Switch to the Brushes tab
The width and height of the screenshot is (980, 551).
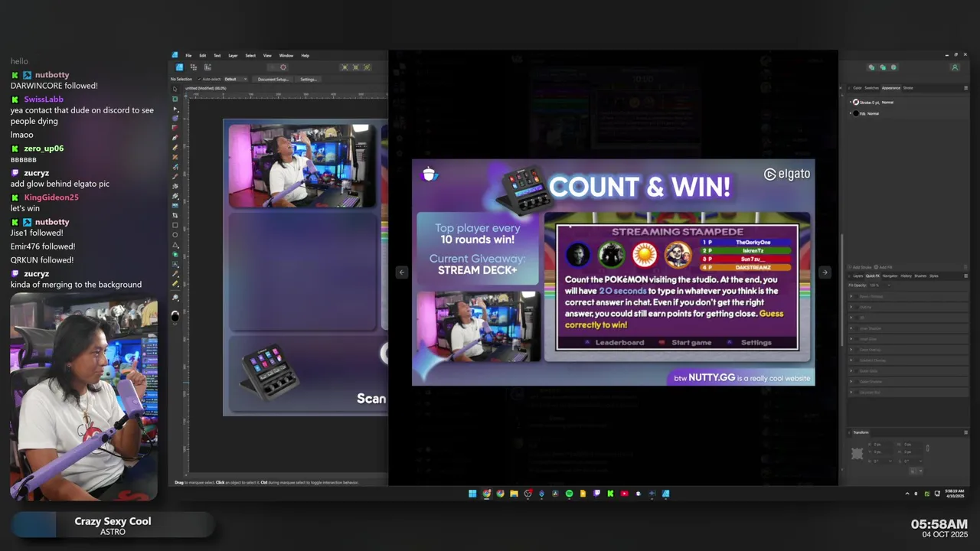click(920, 275)
